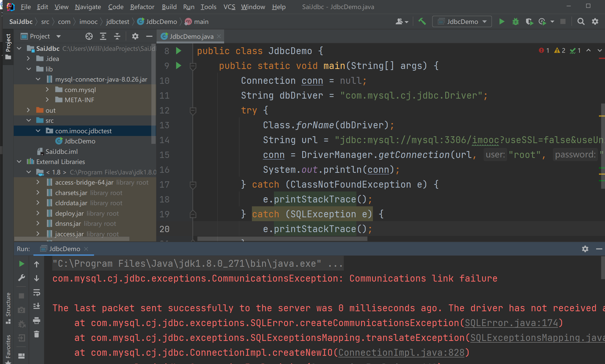Hide the Project tool window
This screenshot has width=605, height=364.
click(149, 36)
